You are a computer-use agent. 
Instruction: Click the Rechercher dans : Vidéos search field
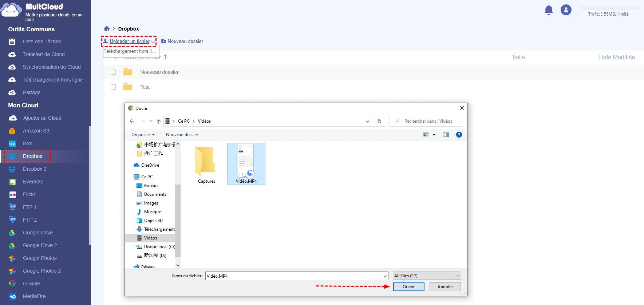(426, 121)
